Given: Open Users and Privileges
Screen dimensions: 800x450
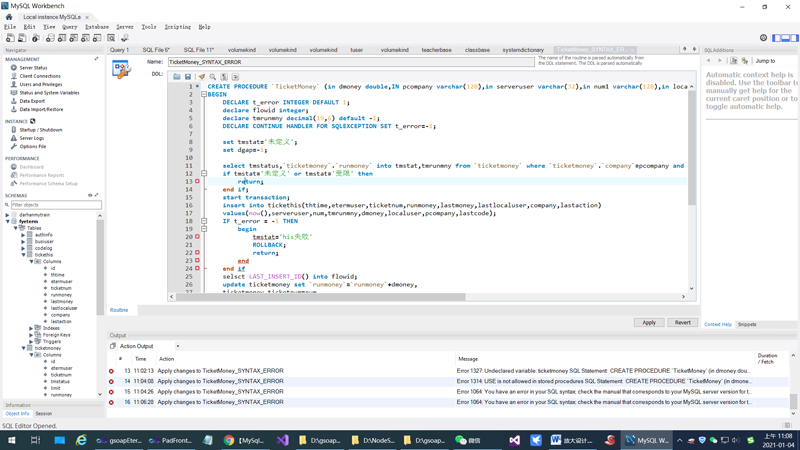Looking at the screenshot, I should coord(41,84).
